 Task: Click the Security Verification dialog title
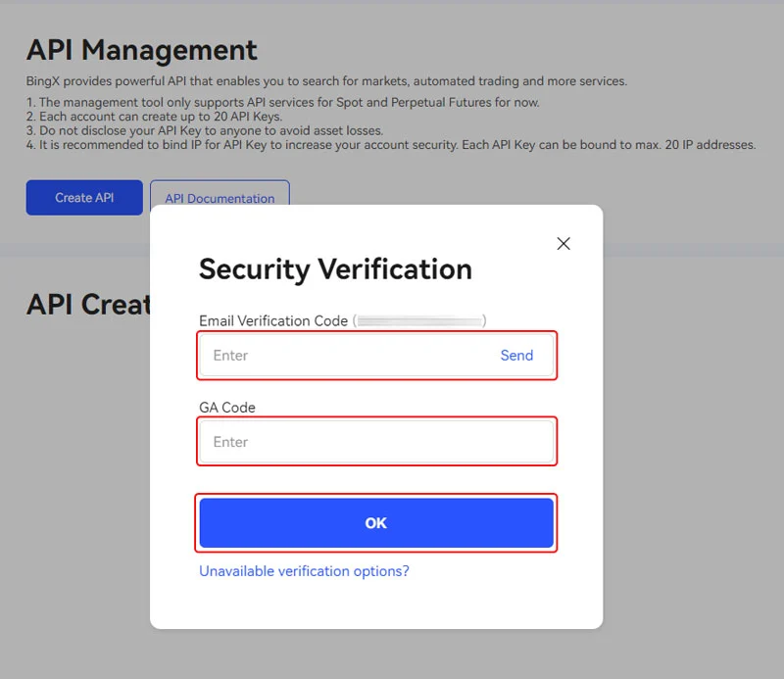coord(335,269)
